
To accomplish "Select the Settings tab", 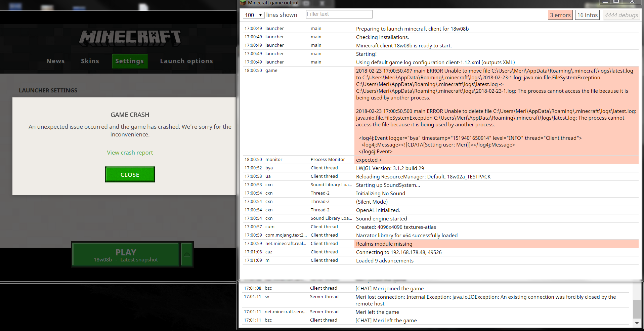I will tap(130, 61).
